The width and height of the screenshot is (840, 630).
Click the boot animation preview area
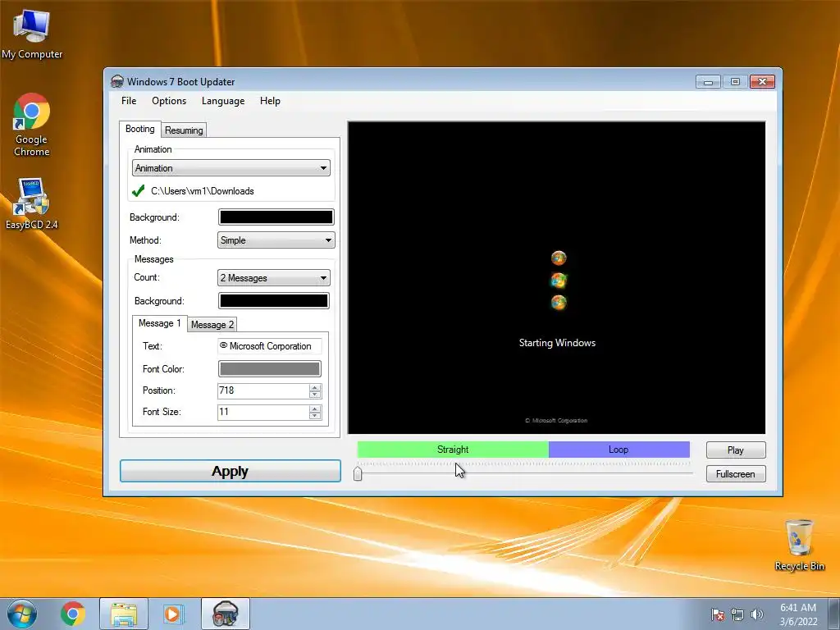point(557,277)
